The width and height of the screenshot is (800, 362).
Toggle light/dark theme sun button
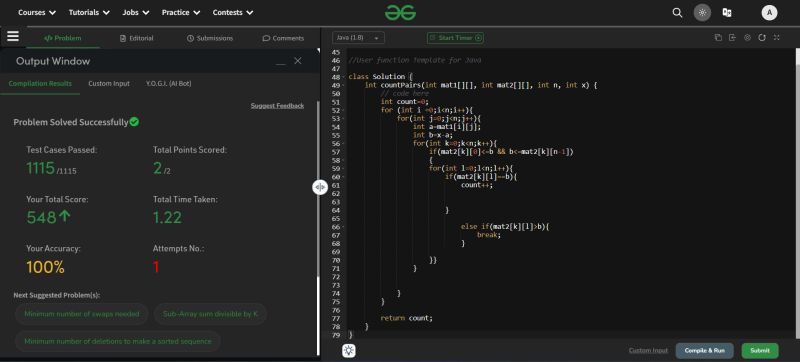pyautogui.click(x=702, y=13)
